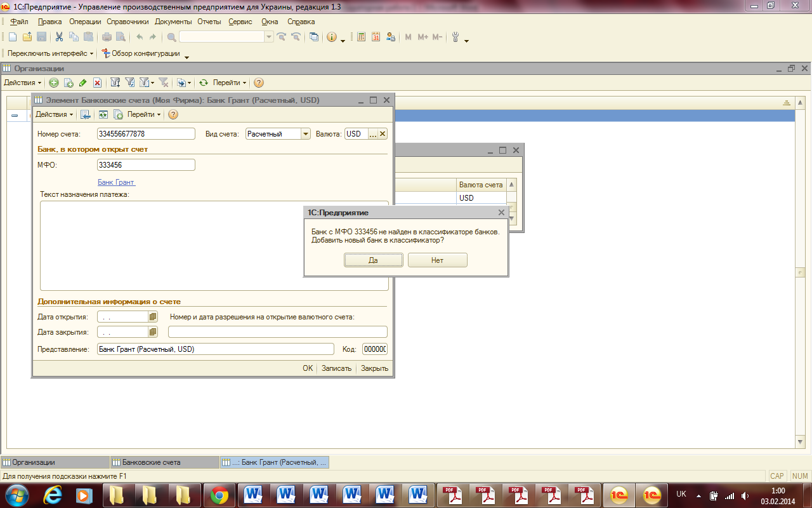Click the red X delete-mark icon in Организации

[98, 83]
